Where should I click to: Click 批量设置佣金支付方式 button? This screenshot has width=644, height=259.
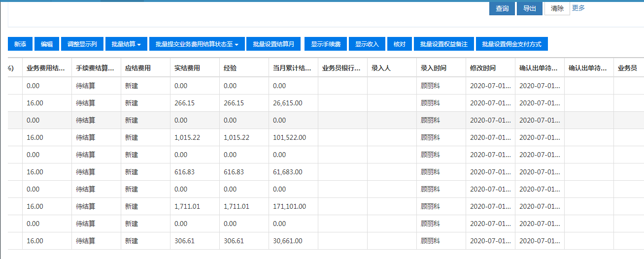[512, 44]
